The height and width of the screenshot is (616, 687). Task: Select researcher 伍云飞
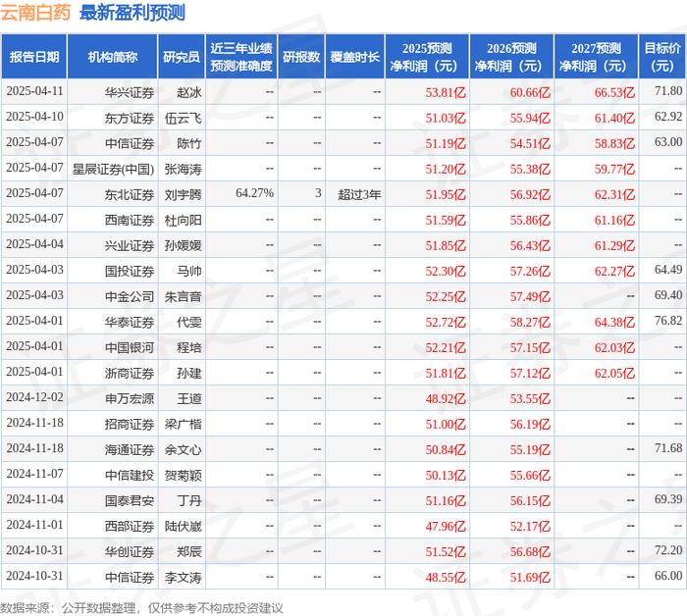[184, 118]
